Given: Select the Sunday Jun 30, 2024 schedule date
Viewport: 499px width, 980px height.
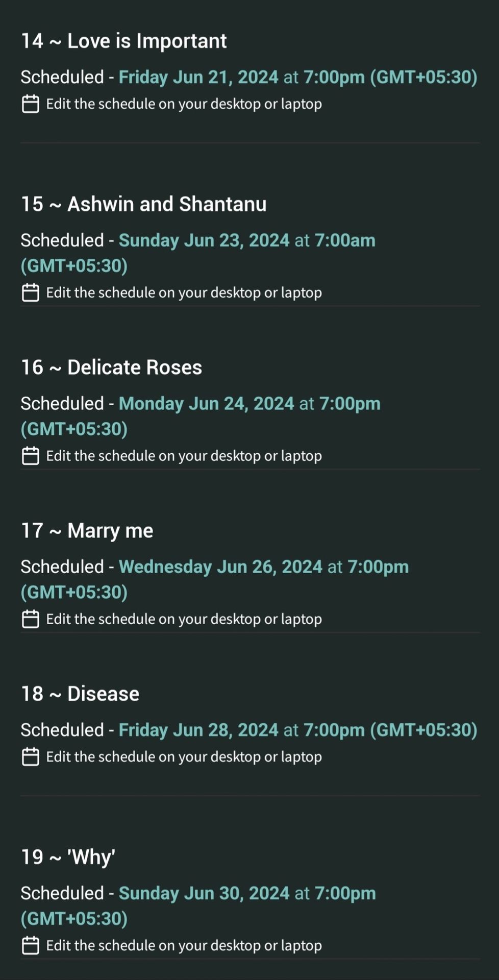Looking at the screenshot, I should click(x=204, y=893).
